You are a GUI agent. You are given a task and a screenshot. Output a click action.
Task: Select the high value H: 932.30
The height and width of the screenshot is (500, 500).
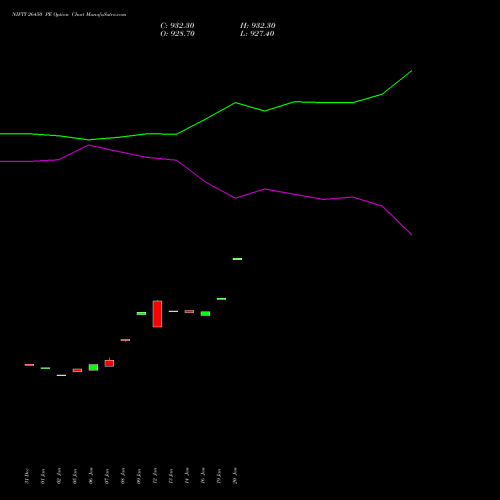pos(258,26)
